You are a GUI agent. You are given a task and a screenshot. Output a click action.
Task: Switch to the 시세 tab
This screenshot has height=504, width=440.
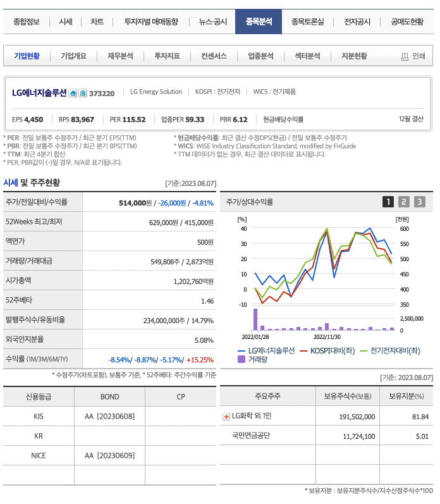(x=66, y=22)
